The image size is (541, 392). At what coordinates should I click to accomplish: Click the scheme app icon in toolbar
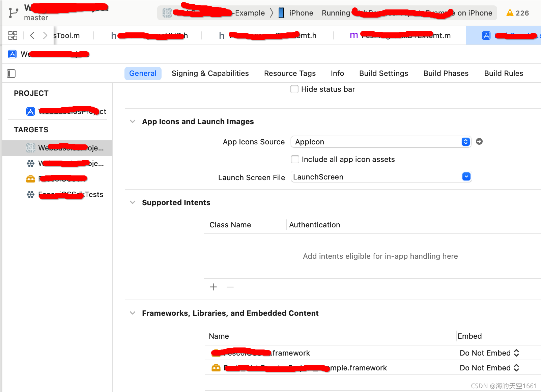(167, 13)
